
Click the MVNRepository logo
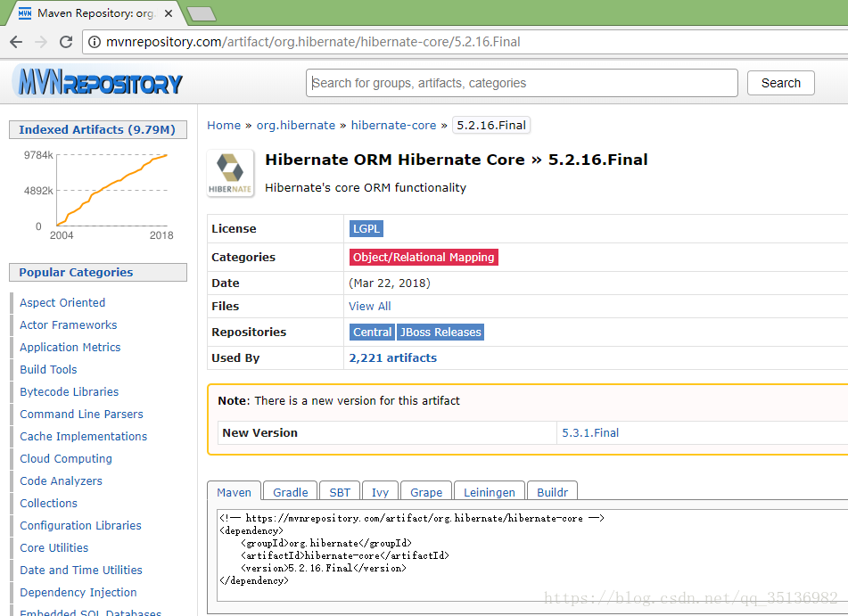(x=98, y=82)
